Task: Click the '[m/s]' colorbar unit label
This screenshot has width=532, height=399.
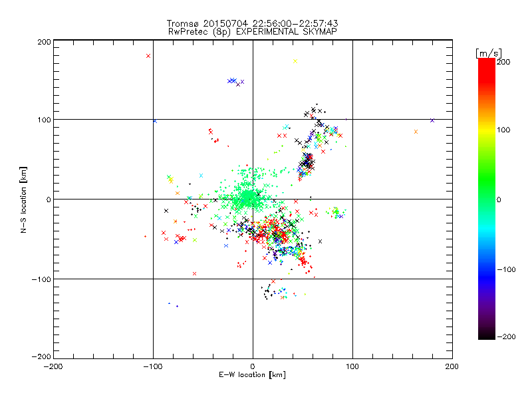Action: pyautogui.click(x=489, y=53)
